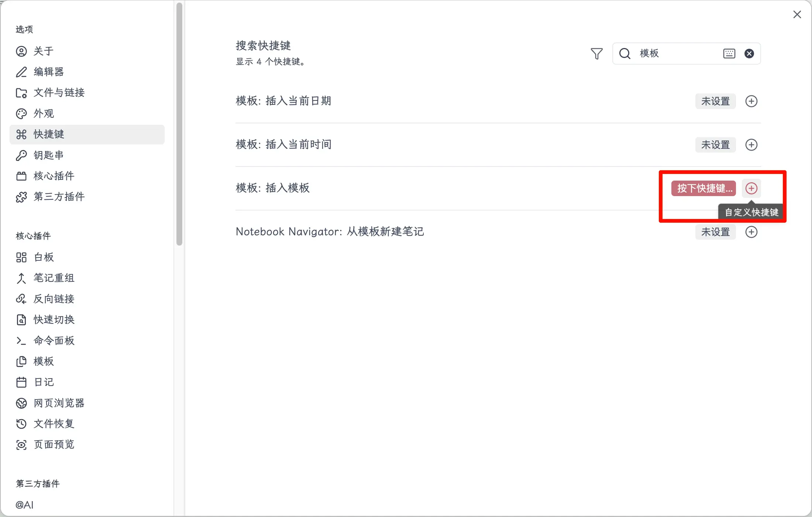Click 未设置 for 插入当前日期
Image resolution: width=812 pixels, height=517 pixels.
click(715, 101)
